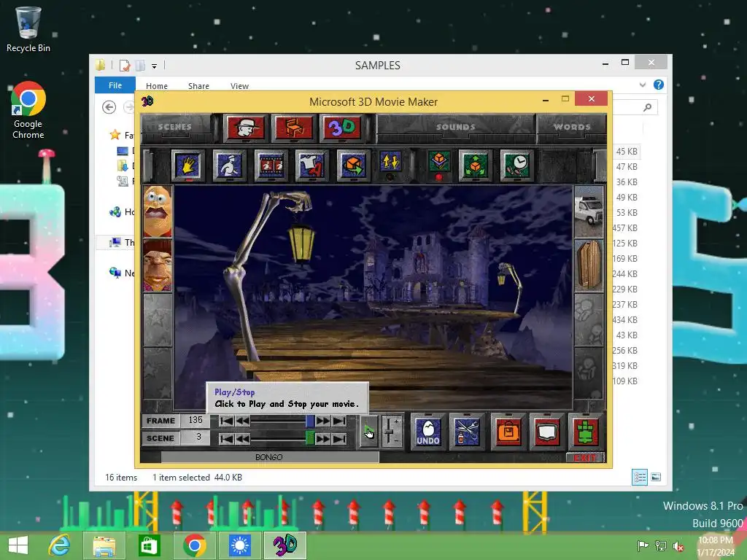Click the BONGO movie name bar

270,457
